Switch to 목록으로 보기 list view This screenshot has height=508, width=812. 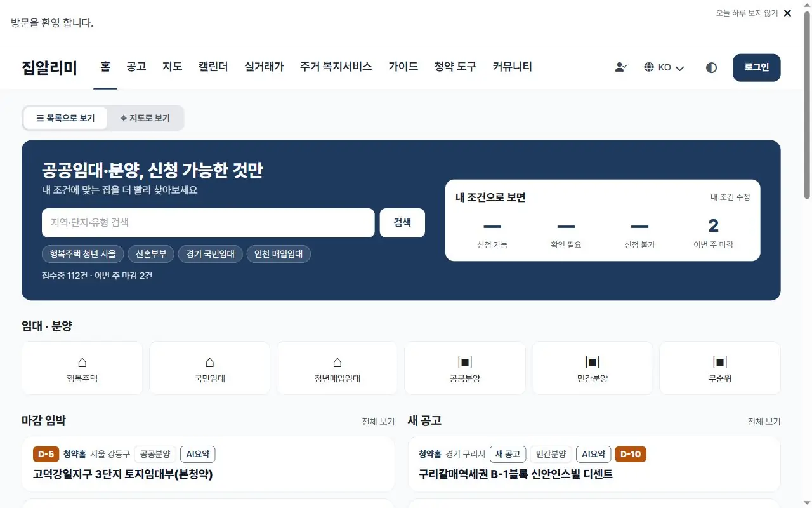[x=65, y=118]
